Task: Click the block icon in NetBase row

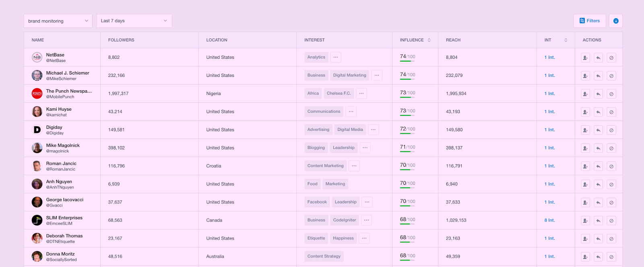Action: click(x=611, y=58)
